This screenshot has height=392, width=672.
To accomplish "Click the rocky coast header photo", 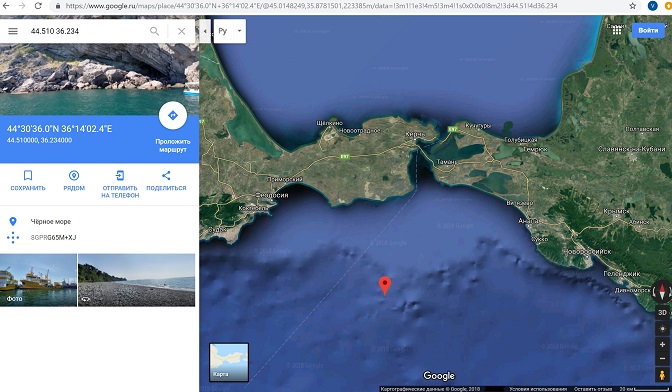I will tap(99, 79).
